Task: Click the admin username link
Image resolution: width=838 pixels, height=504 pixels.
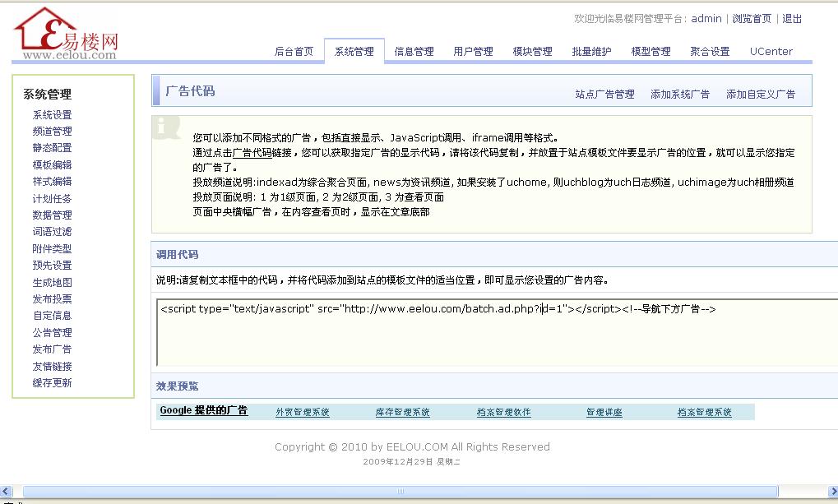Action: click(x=706, y=19)
